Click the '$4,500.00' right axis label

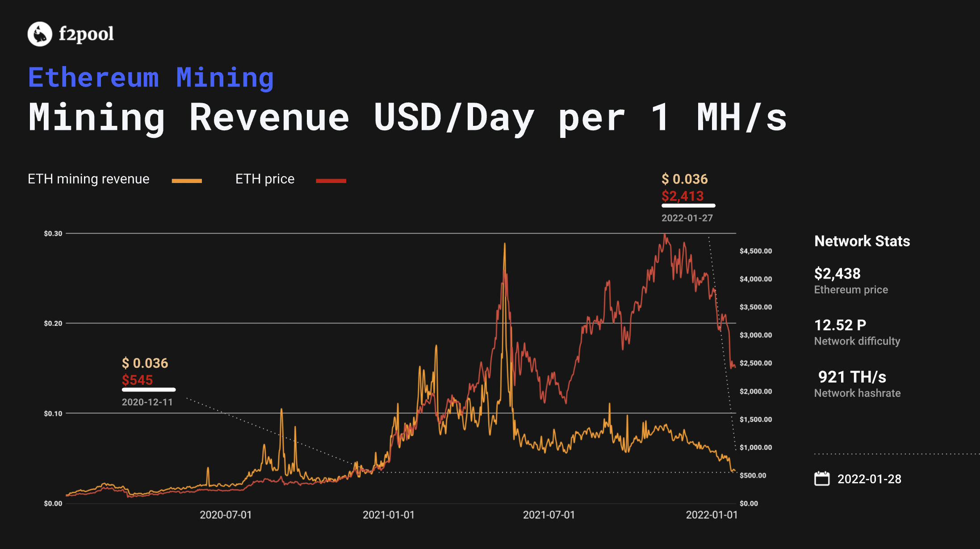(x=756, y=251)
